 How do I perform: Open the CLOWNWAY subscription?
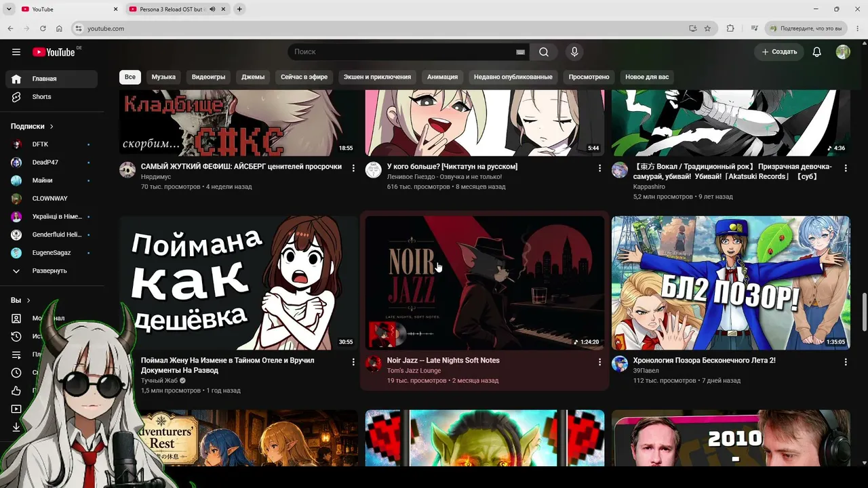[52, 199]
